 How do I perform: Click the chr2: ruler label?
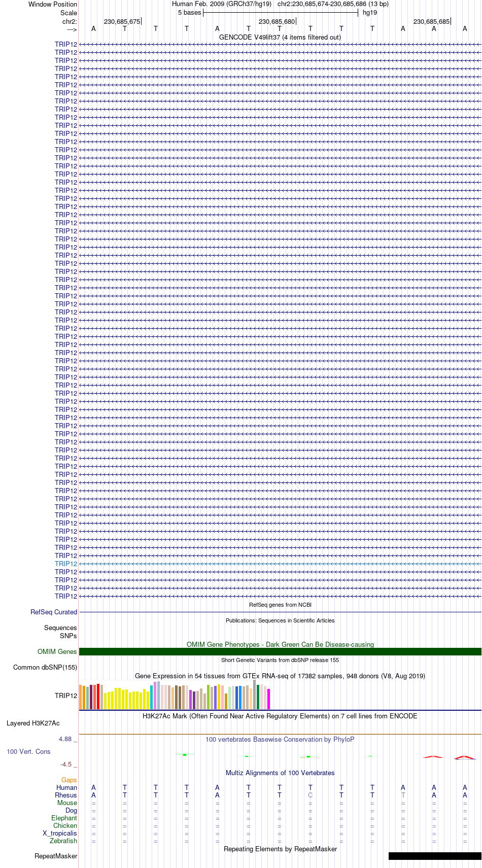(70, 21)
